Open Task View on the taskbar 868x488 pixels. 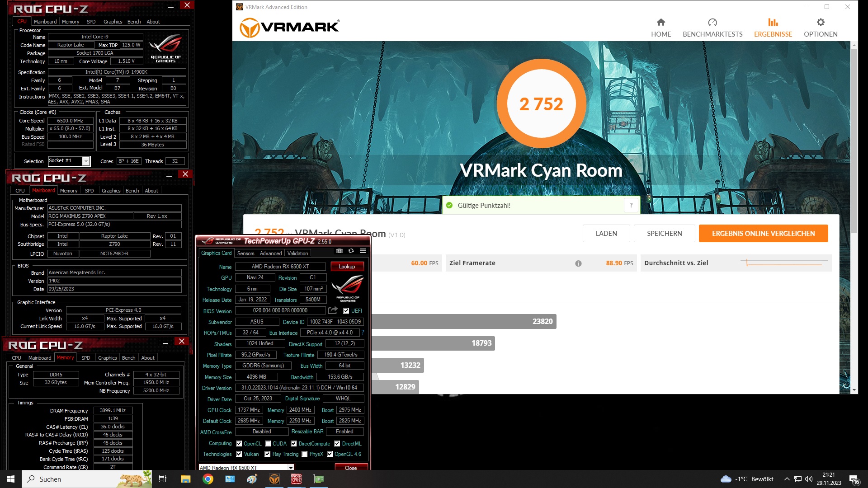click(x=163, y=479)
